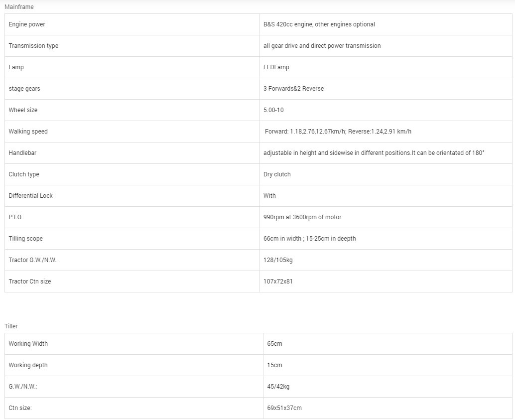Viewport: 515px width, 420px height.
Task: Click the LEDLamp value cell
Action: coord(276,67)
